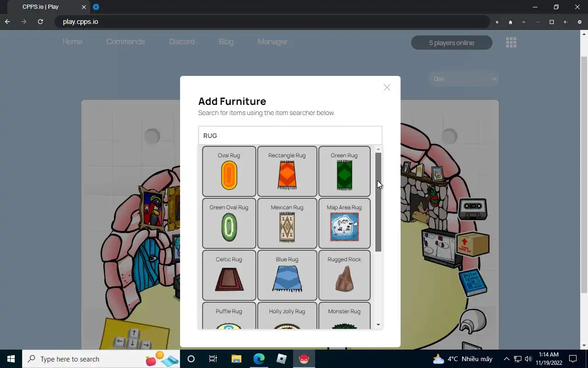
Task: Go back in the browser
Action: point(7,22)
